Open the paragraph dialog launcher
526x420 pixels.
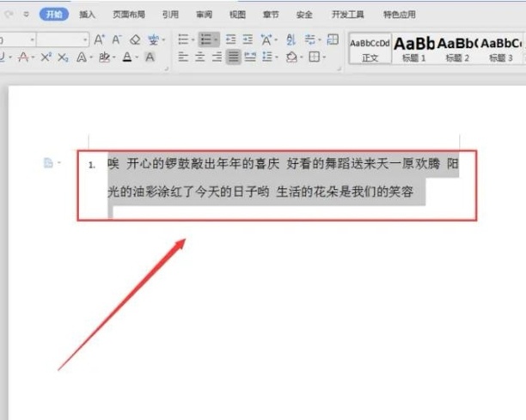(x=339, y=69)
